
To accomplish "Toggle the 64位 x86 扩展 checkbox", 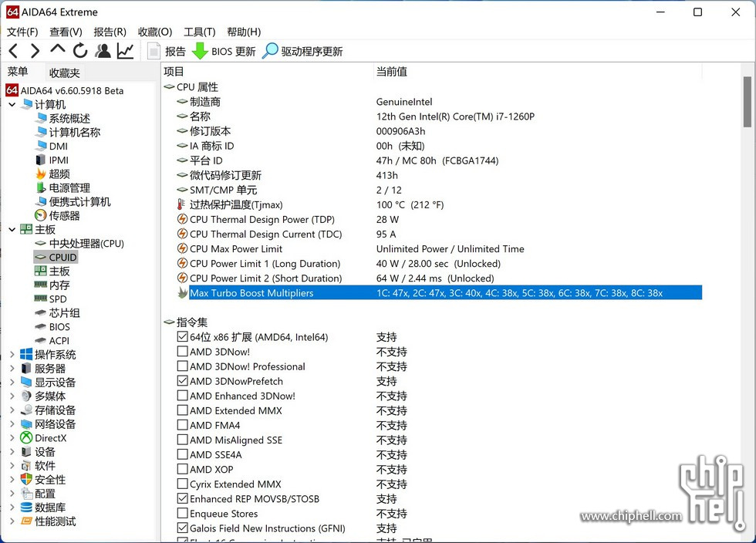I will 182,336.
